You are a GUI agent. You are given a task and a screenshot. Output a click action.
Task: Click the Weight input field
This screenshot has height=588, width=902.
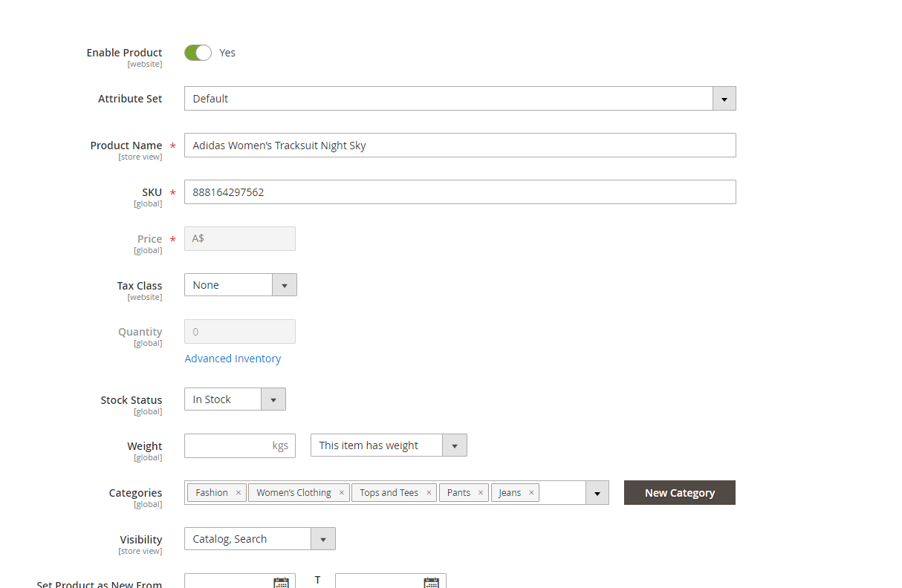click(230, 445)
